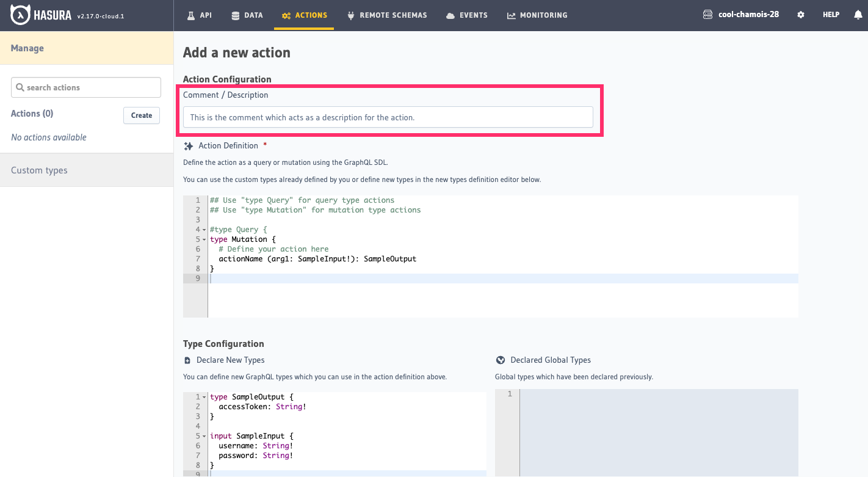The height and width of the screenshot is (477, 868).
Task: Open the DATA tab
Action: [247, 15]
